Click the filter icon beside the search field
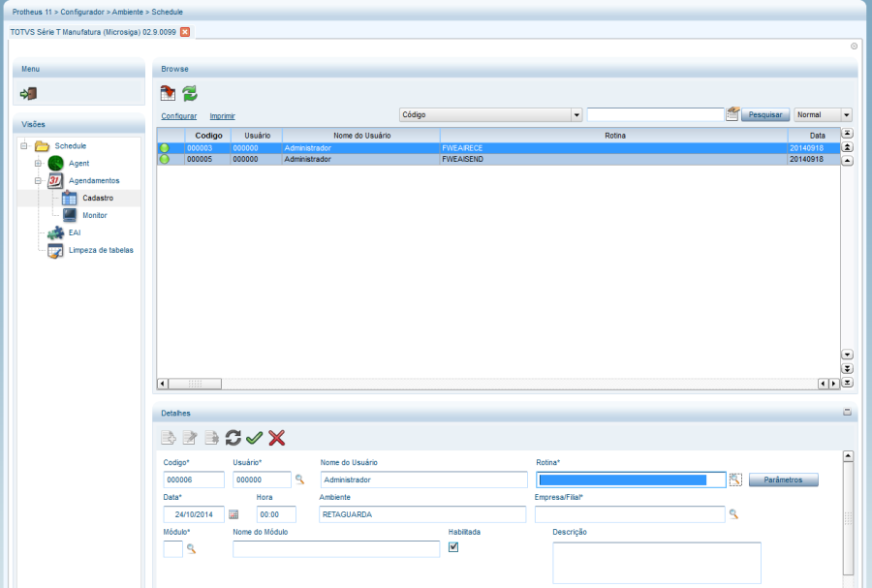Viewport: 872px width, 588px height. pyautogui.click(x=732, y=114)
